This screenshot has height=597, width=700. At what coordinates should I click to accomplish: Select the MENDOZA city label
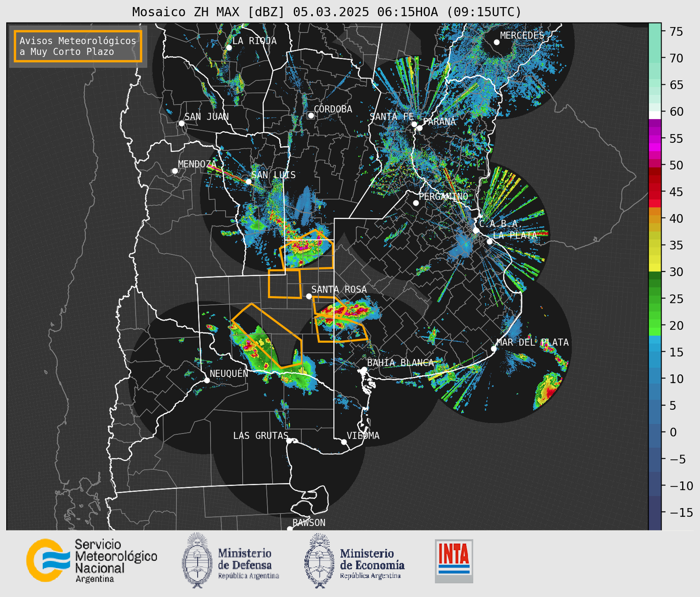197,164
